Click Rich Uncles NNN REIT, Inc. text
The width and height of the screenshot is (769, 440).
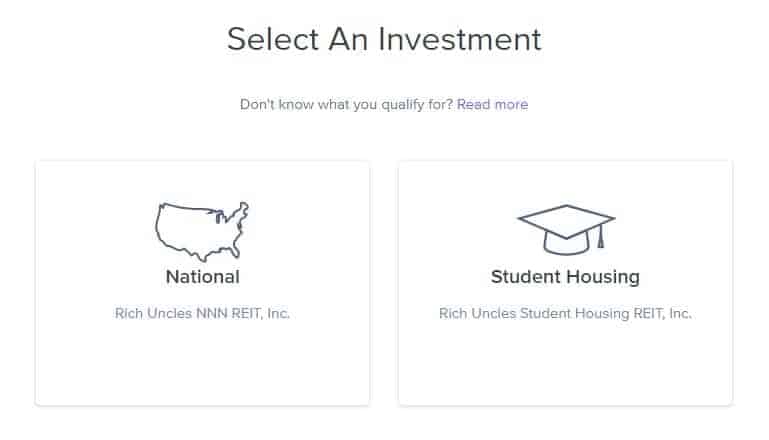(x=202, y=313)
